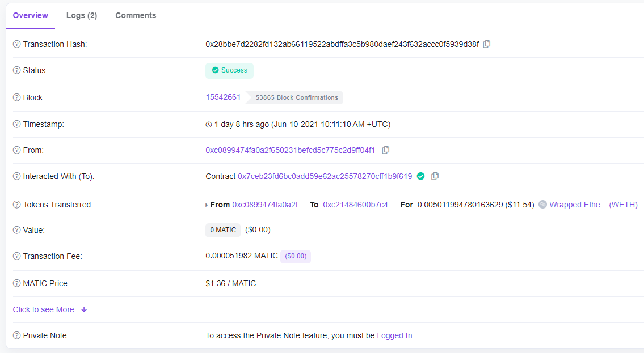Open the From sender address link
Viewport: 644px width, 353px height.
point(291,150)
